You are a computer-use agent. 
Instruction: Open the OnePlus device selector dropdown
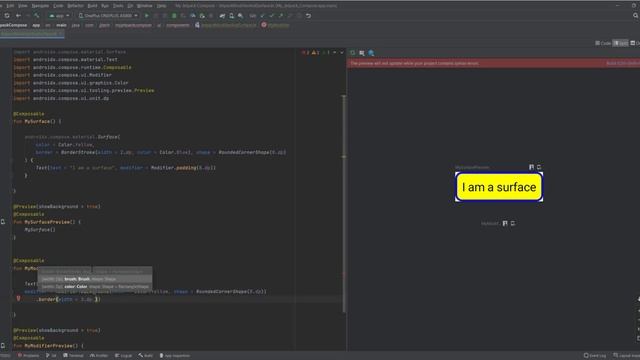108,16
